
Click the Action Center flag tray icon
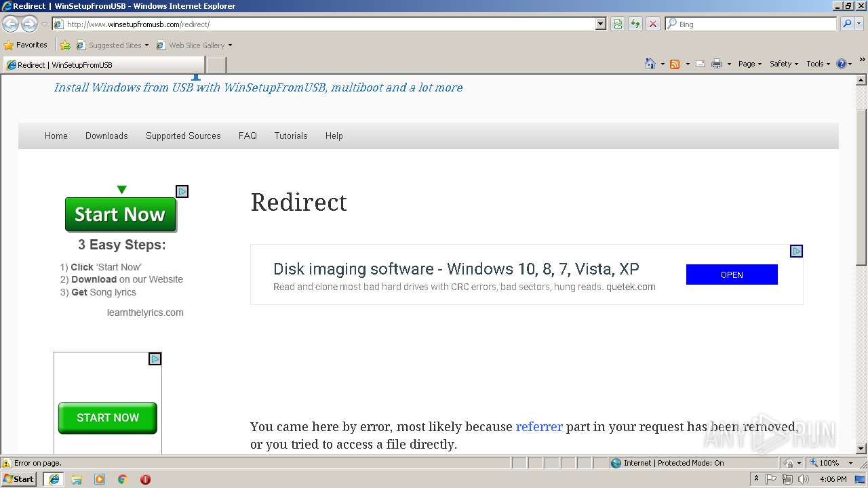[772, 479]
